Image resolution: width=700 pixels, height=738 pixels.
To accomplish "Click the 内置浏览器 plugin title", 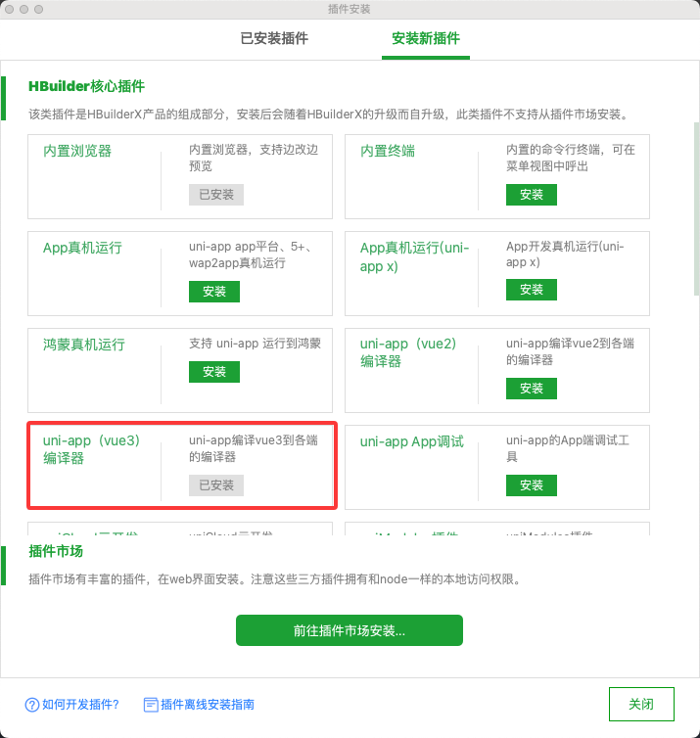I will [x=77, y=152].
